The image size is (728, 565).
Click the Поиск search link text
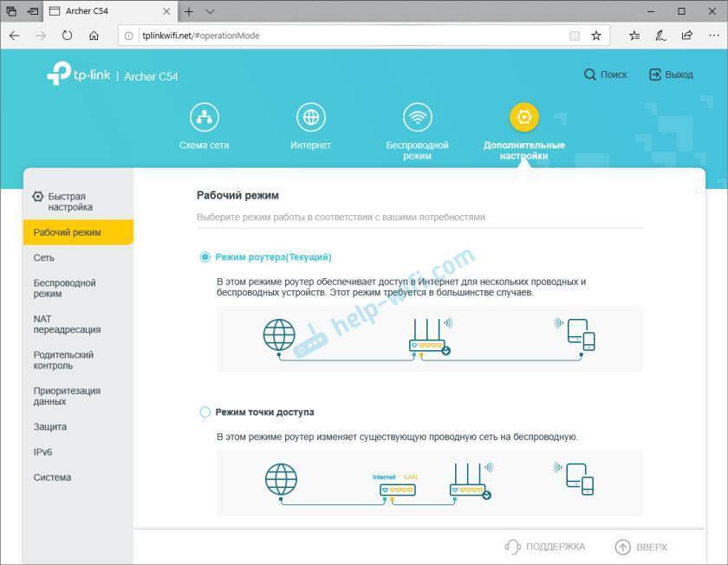614,75
